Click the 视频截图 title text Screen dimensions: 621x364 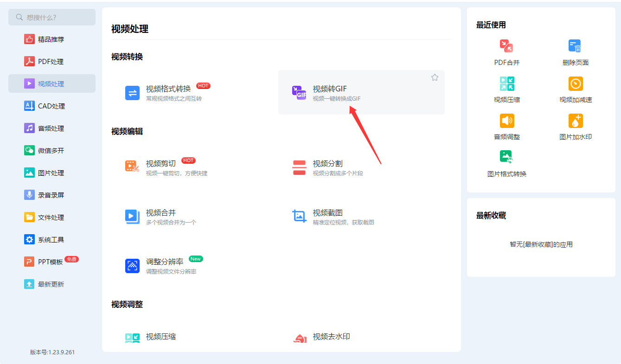327,213
